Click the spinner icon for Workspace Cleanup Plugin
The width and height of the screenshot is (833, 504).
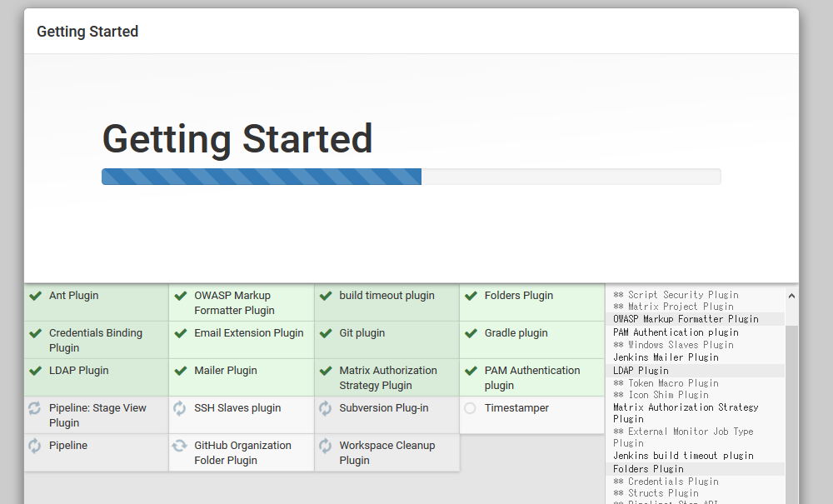(325, 446)
